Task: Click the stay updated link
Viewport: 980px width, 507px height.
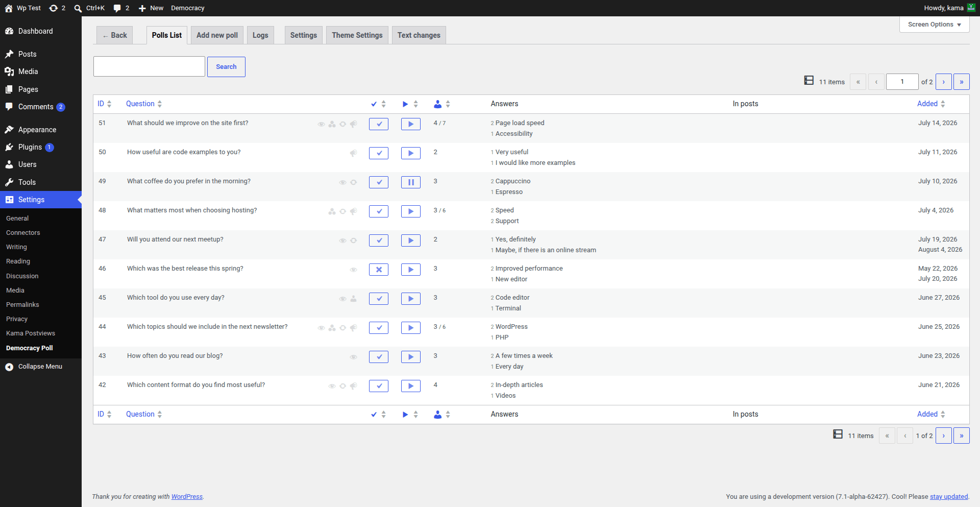Action: click(x=949, y=497)
